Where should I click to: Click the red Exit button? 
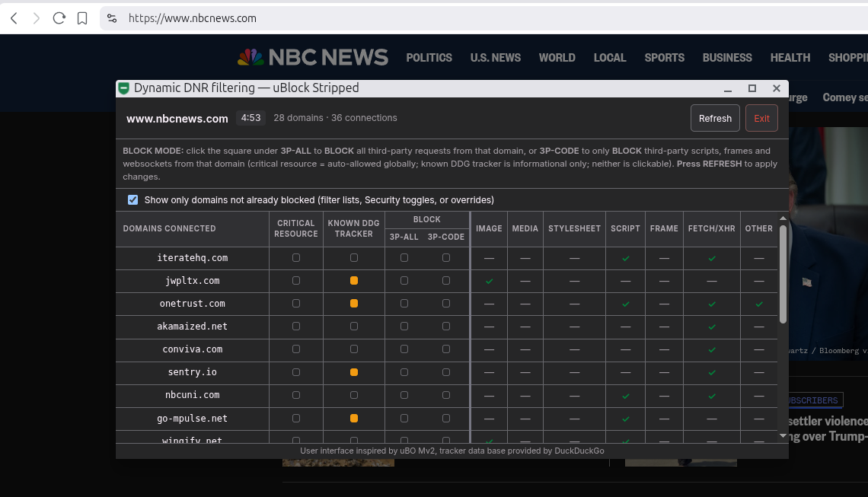coord(761,118)
